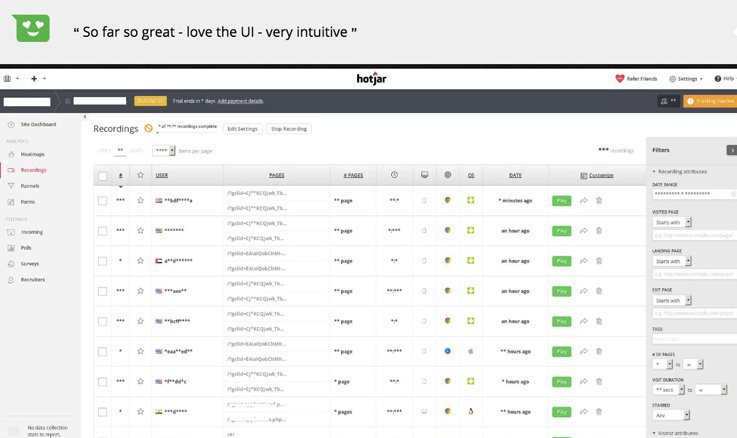This screenshot has height=438, width=737.
Task: Collapse Recording attributes section
Action: (680, 172)
